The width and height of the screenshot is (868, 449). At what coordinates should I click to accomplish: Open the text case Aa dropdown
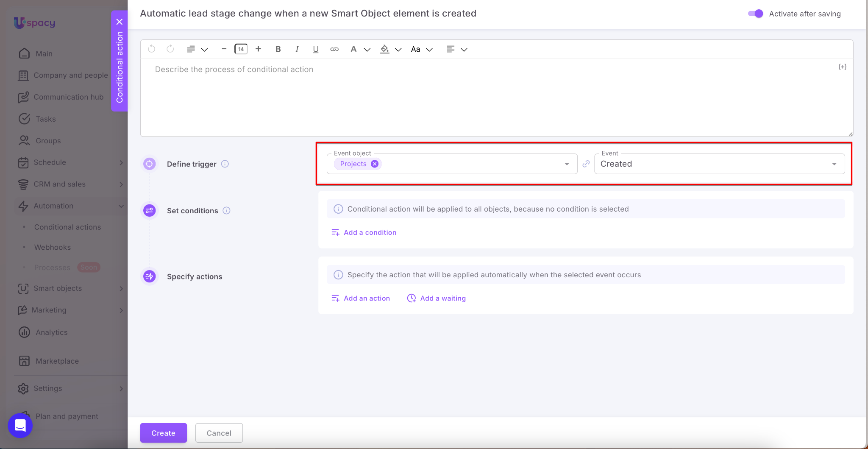click(x=421, y=49)
